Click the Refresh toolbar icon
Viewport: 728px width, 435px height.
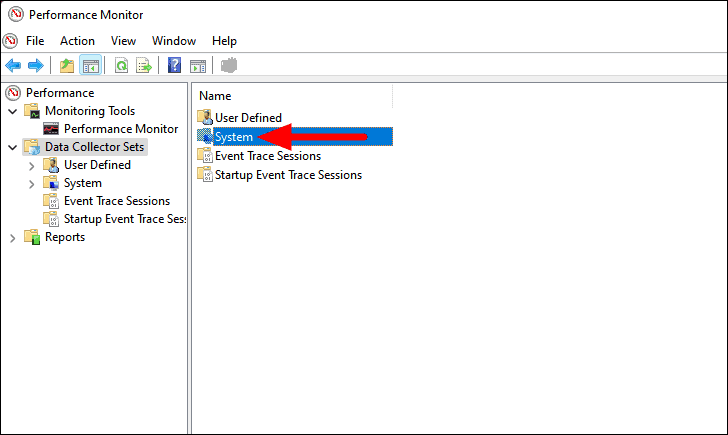[121, 65]
